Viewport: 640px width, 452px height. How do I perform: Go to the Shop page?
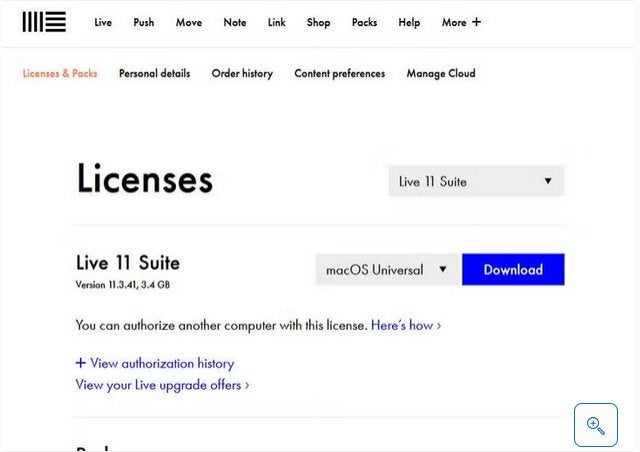tap(318, 22)
